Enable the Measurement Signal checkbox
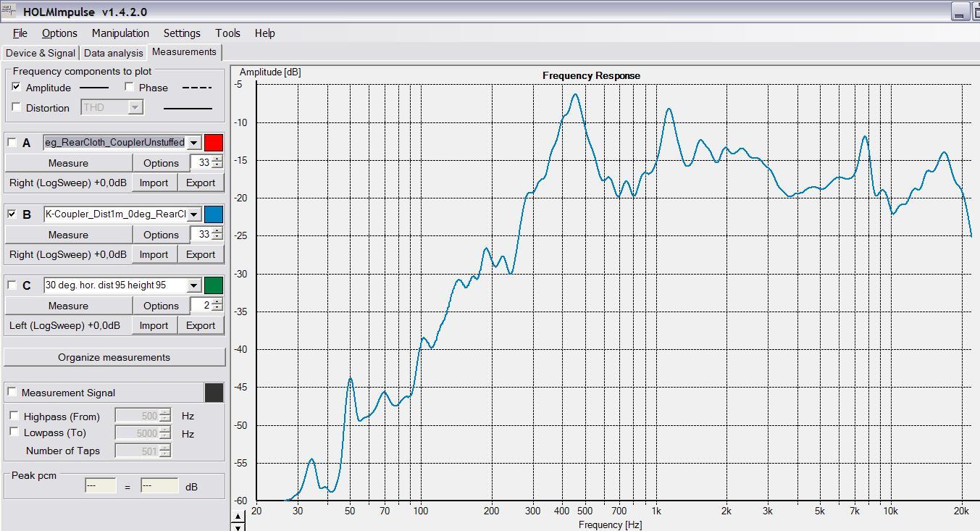Viewport: 980px width, 531px height. [12, 392]
